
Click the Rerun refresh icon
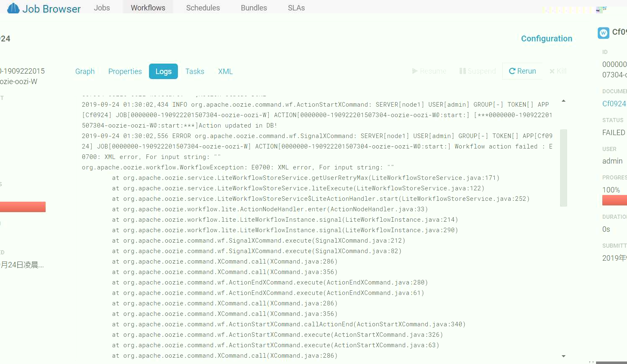[x=512, y=71]
